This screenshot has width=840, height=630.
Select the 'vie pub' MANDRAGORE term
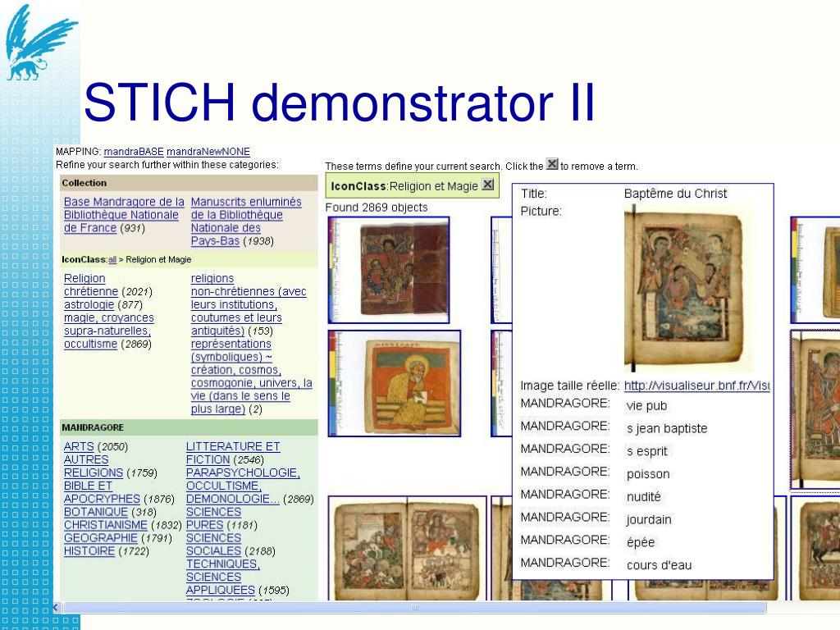click(x=646, y=405)
